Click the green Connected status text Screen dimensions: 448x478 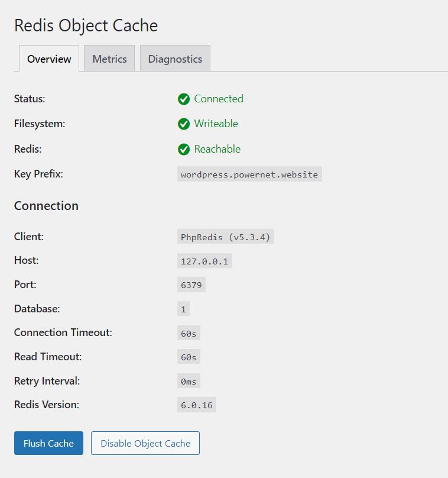[219, 99]
